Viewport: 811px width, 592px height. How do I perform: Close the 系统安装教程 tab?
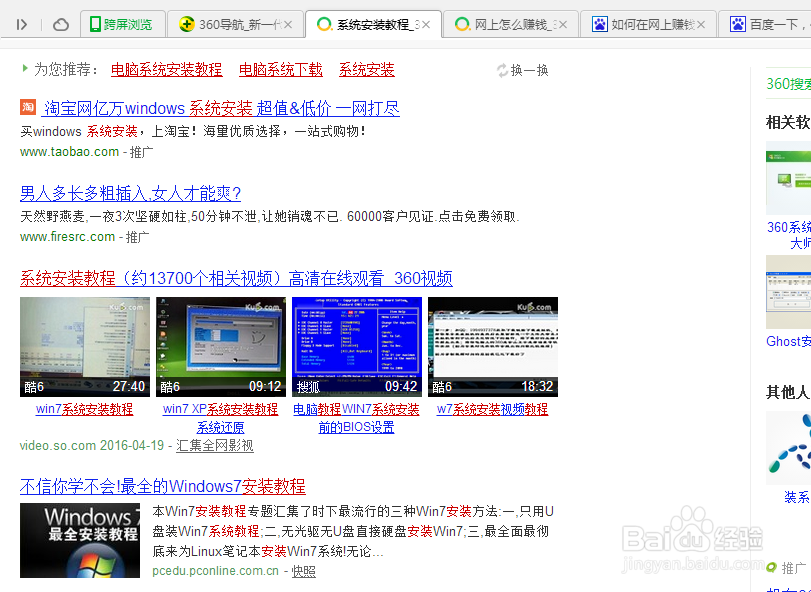click(426, 24)
